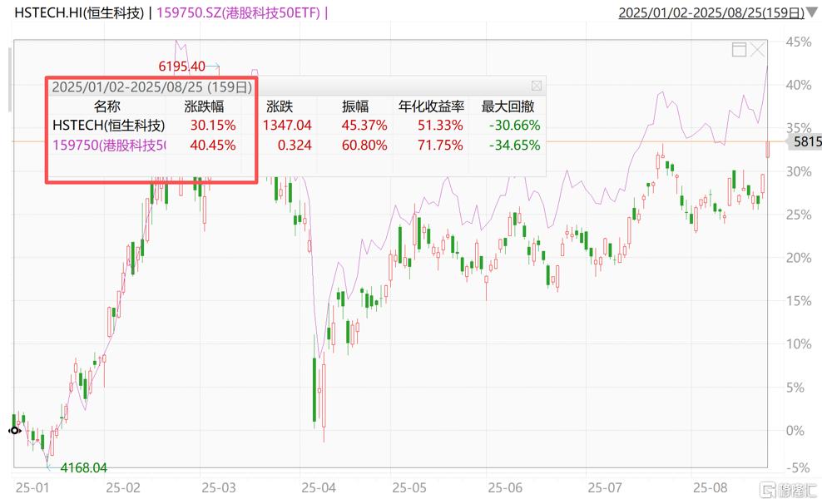Click the 25-06 date axis label
This screenshot has width=822, height=504.
pyautogui.click(x=505, y=488)
